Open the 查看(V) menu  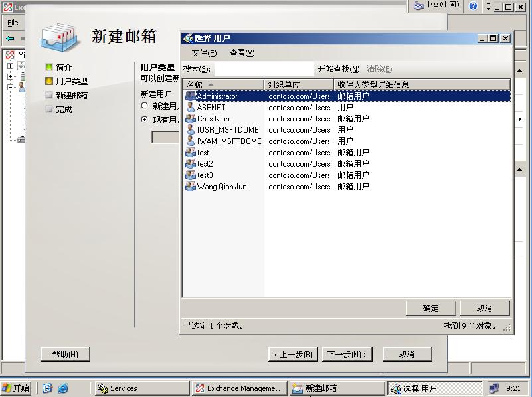coord(242,53)
